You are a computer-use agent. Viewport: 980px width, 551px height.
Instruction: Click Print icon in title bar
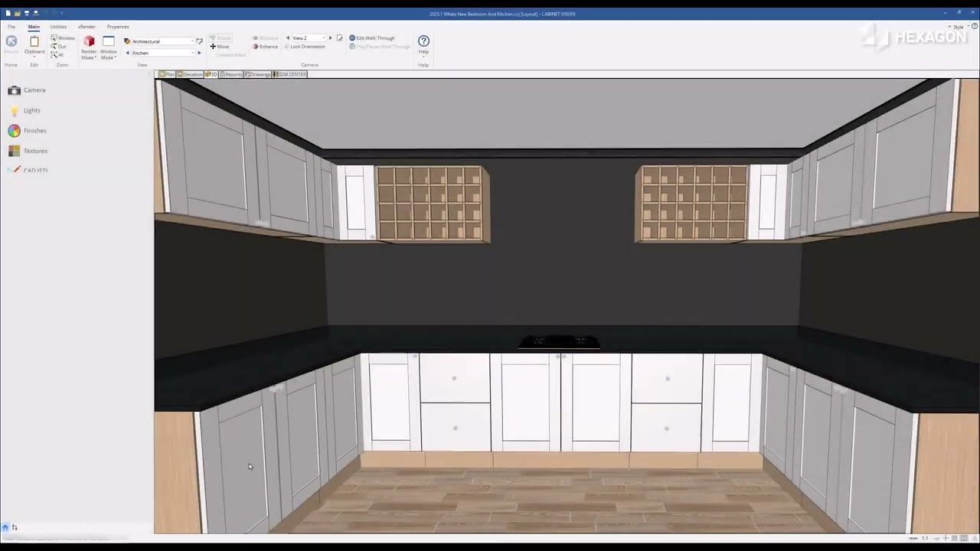pos(35,13)
